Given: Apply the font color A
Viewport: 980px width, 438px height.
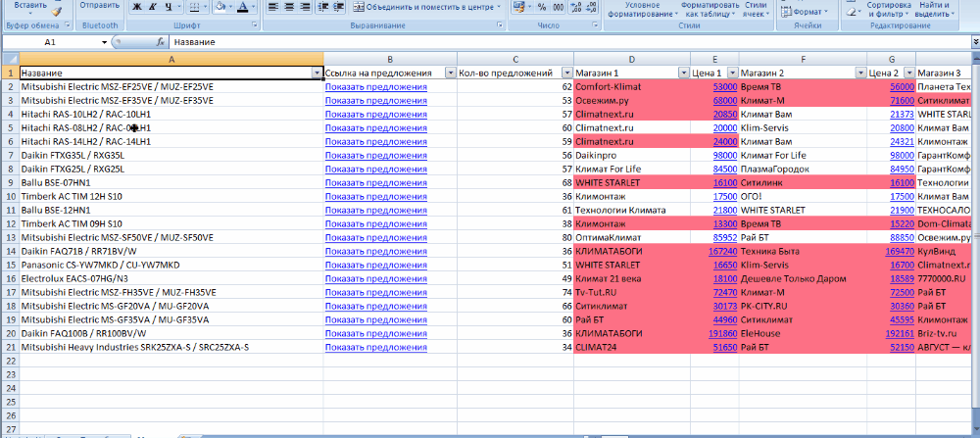Looking at the screenshot, I should pyautogui.click(x=243, y=8).
